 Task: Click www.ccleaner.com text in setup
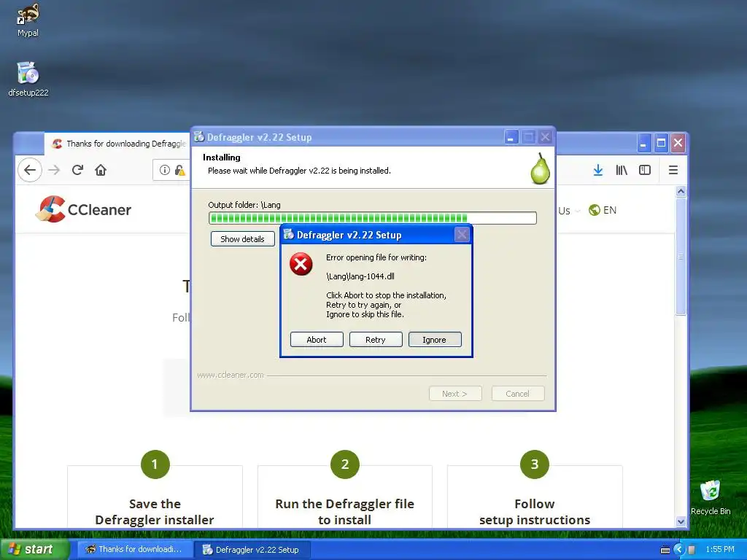(x=231, y=376)
